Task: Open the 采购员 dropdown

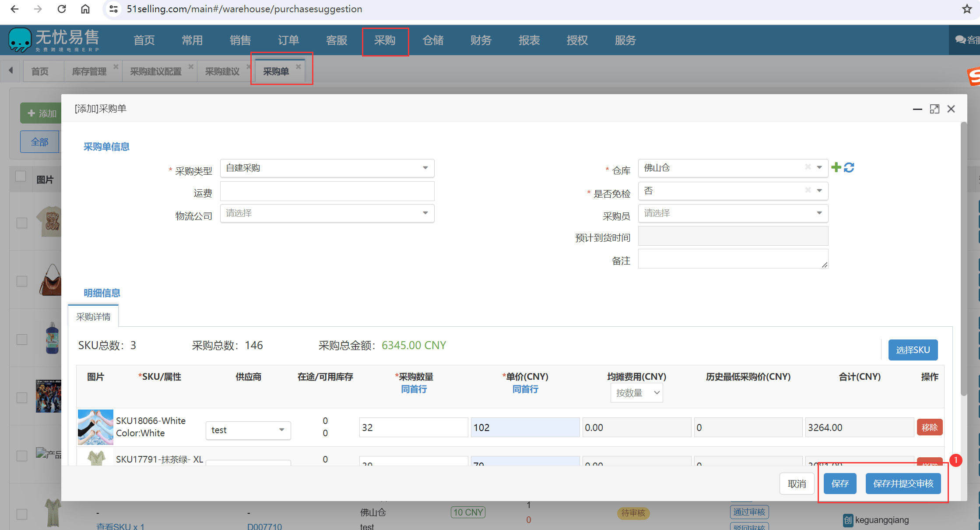Action: [733, 213]
